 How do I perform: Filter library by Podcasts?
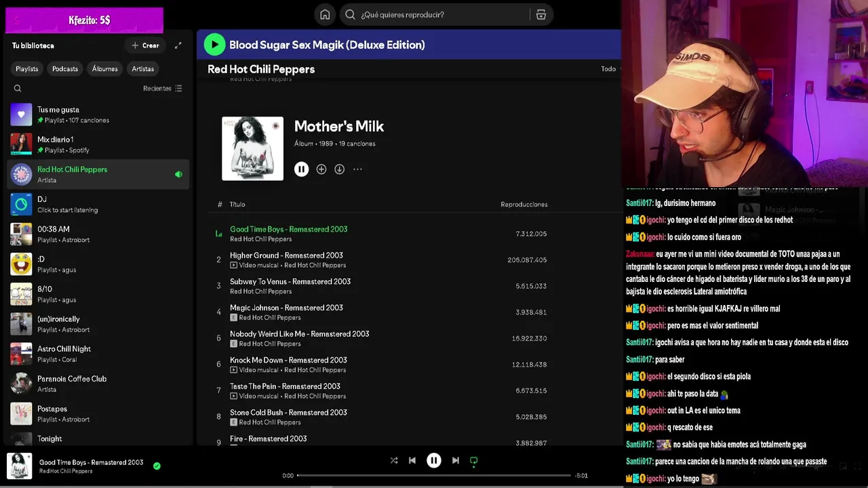point(65,68)
